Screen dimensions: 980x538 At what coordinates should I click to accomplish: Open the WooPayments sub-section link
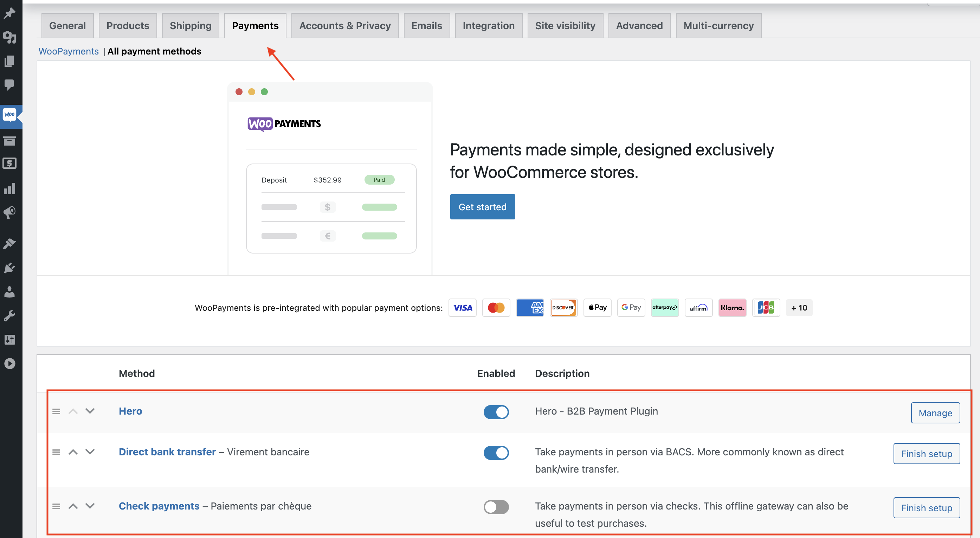[69, 51]
